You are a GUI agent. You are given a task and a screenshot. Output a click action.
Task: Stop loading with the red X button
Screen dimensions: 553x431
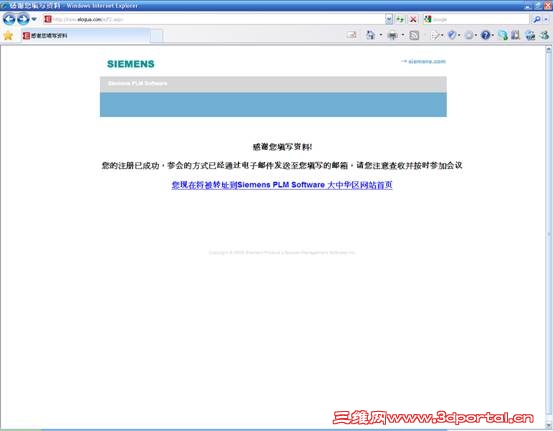point(413,19)
